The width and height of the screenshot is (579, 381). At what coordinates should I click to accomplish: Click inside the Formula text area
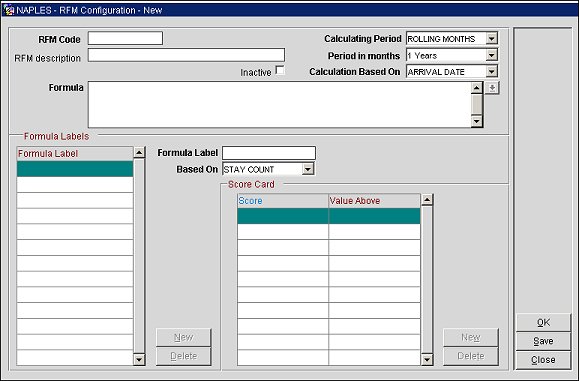(280, 105)
